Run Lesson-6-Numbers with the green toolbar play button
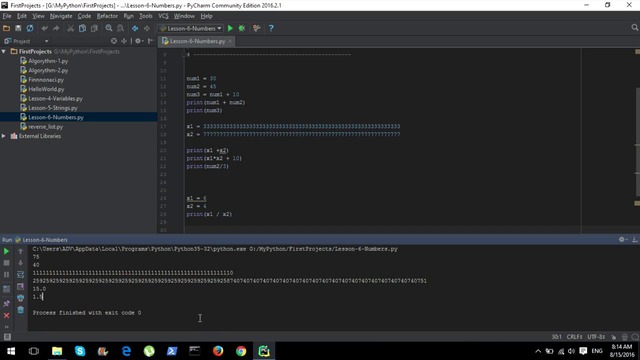Image resolution: width=640 pixels, height=360 pixels. coord(230,28)
